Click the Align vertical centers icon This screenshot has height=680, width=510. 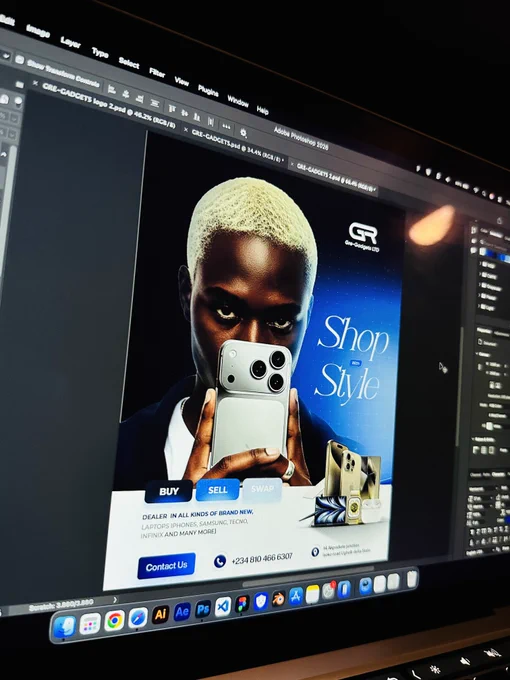[184, 113]
